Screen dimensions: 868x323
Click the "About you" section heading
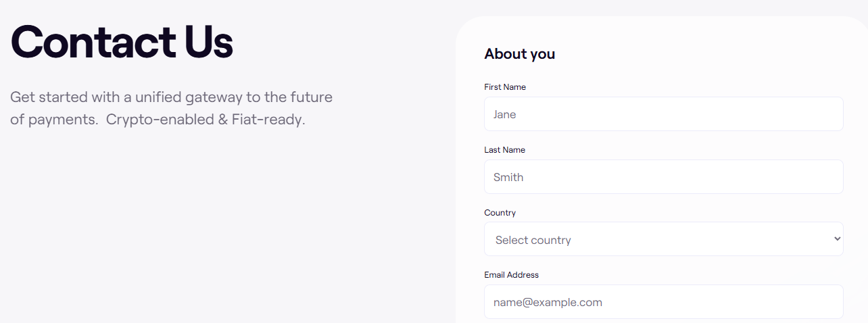(x=519, y=54)
